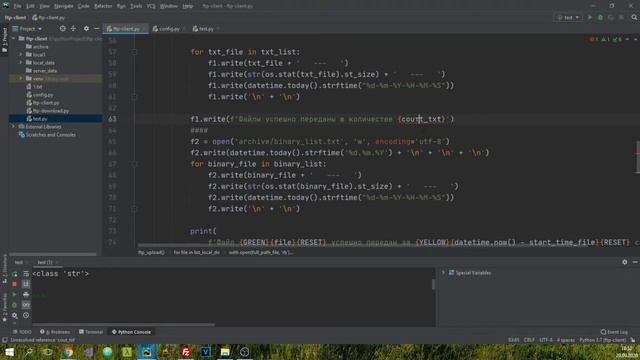Expand Special Variables node
Screen dimensions: 640x360
444,273
